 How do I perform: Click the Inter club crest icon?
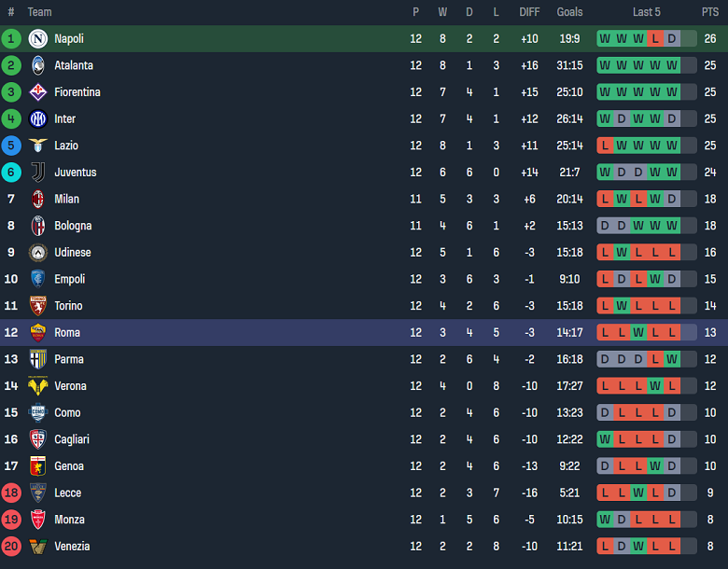pyautogui.click(x=38, y=119)
